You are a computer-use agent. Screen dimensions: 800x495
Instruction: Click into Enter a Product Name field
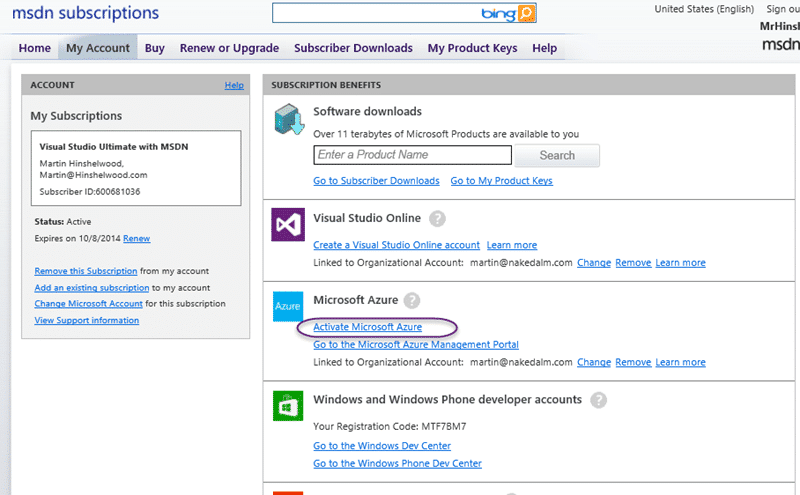[x=412, y=155]
